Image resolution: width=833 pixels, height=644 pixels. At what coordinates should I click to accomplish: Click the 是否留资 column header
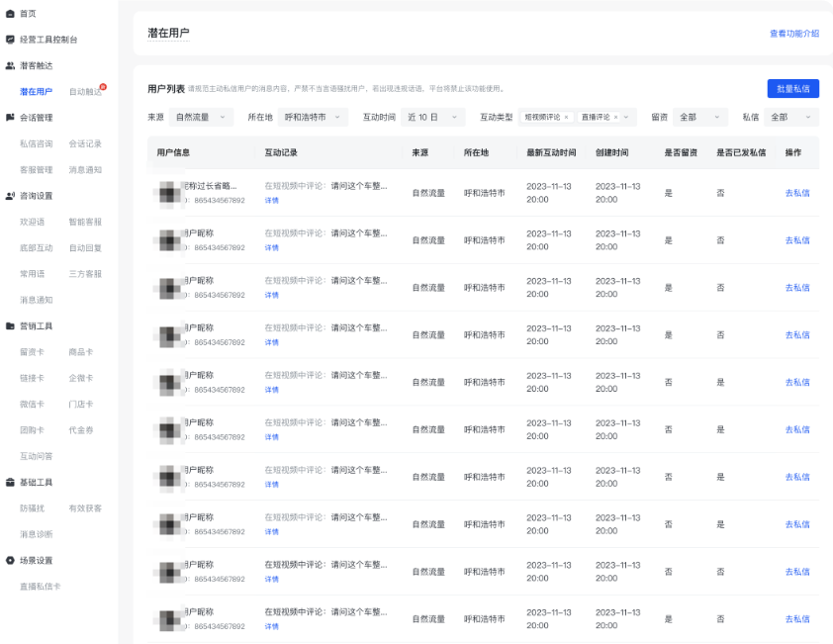point(681,152)
